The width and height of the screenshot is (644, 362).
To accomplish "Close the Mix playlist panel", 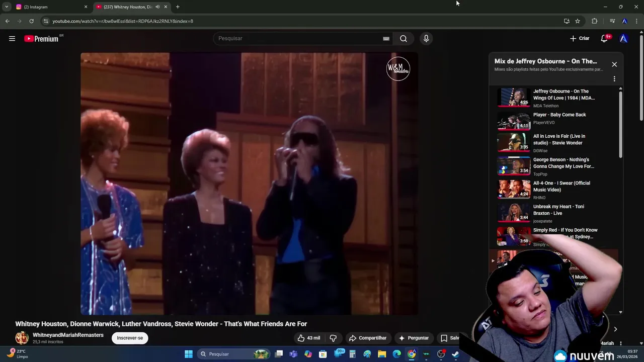I will pyautogui.click(x=614, y=64).
